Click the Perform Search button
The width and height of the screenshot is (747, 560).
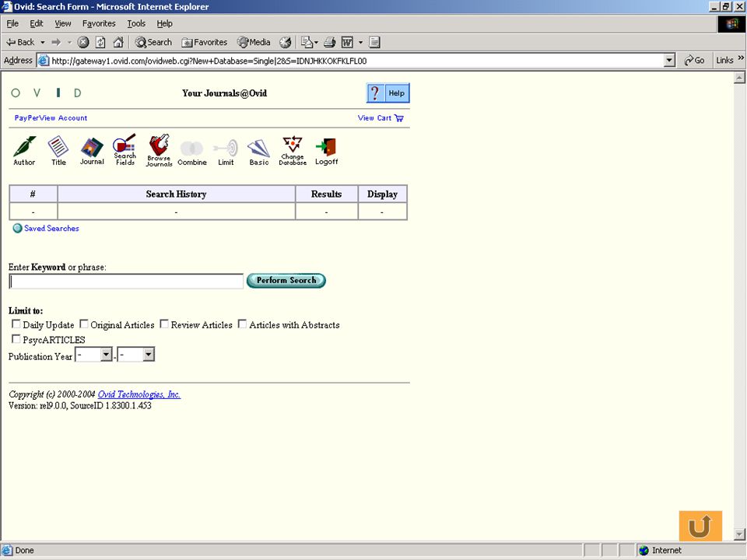tap(286, 281)
